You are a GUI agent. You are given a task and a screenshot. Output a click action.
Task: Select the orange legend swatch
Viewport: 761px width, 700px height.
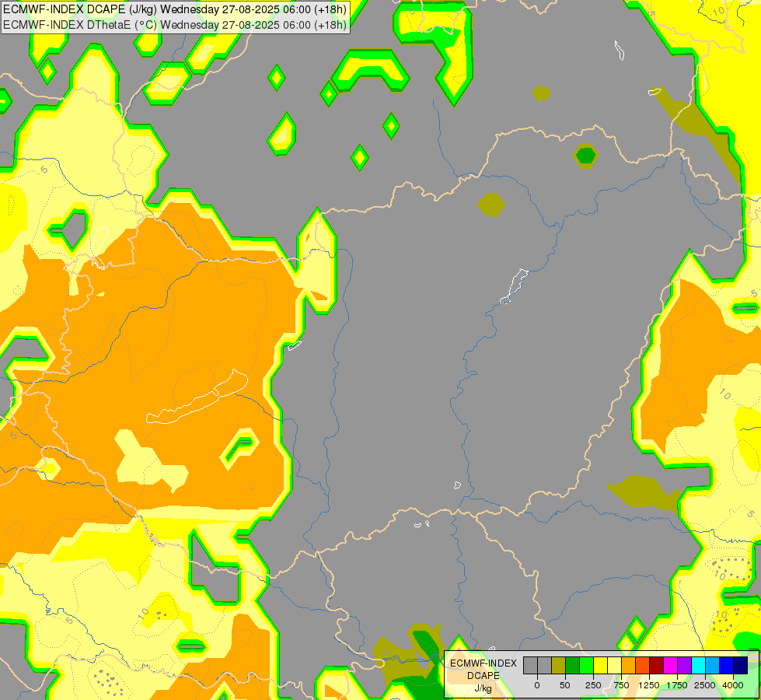tap(629, 665)
